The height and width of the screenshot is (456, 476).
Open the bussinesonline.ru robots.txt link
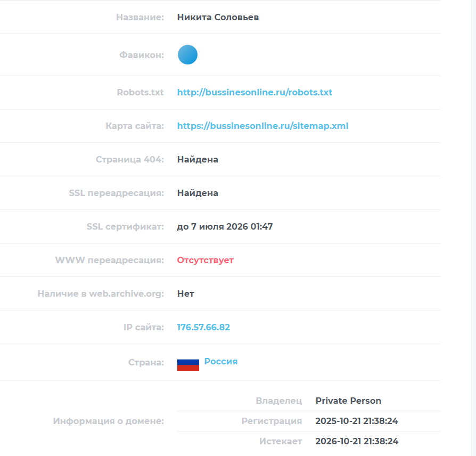tap(255, 92)
